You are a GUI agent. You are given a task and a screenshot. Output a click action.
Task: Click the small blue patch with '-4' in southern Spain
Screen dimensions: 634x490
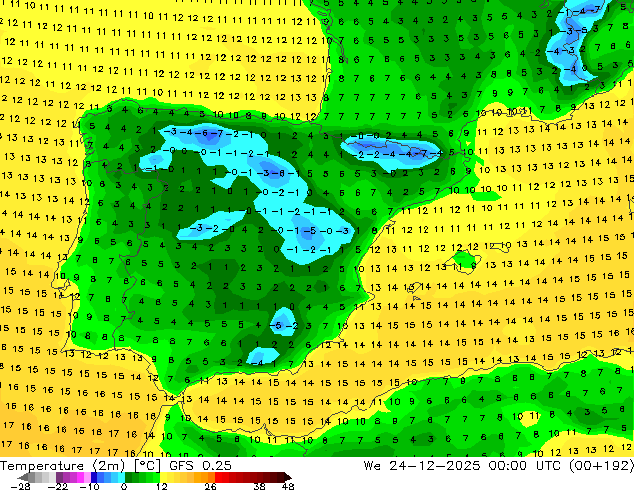[262, 357]
